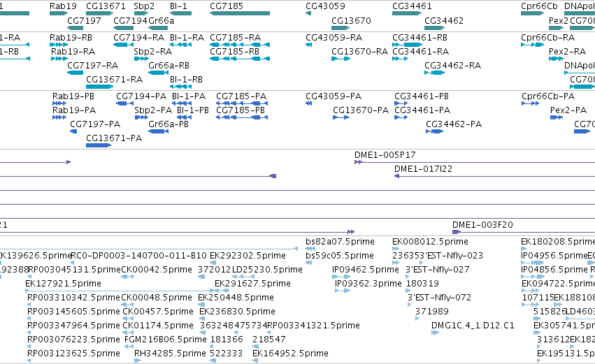
Task: Click protein Sbp2-PA
Action: [153, 110]
